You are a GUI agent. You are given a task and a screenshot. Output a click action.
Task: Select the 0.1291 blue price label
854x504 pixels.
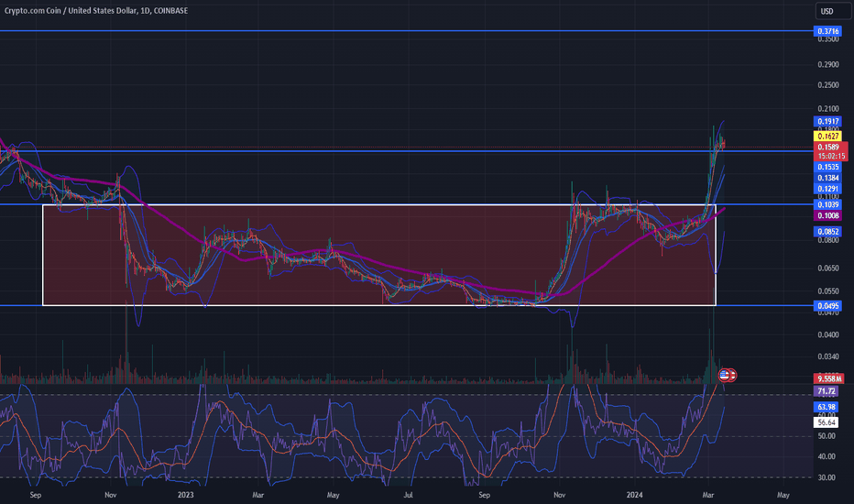pos(827,189)
